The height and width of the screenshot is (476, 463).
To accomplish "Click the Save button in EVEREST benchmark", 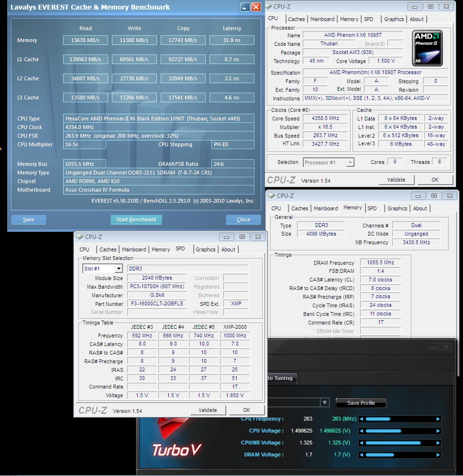I will click(29, 219).
